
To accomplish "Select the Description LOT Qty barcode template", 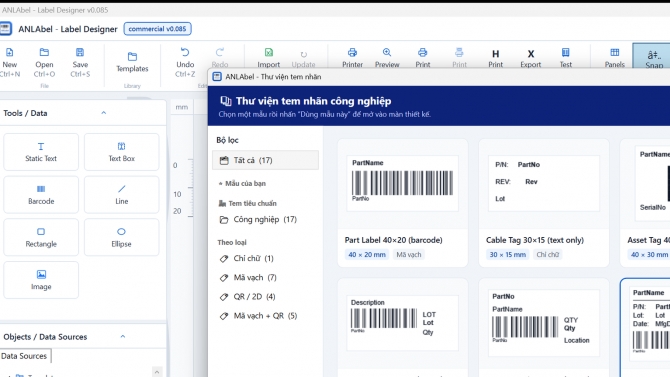I will (x=403, y=327).
